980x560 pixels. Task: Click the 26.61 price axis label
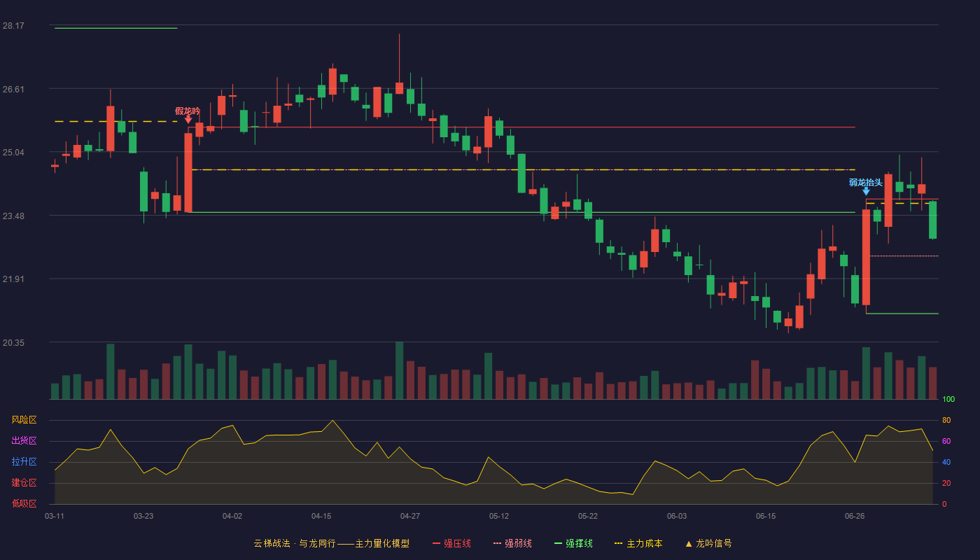[x=13, y=89]
